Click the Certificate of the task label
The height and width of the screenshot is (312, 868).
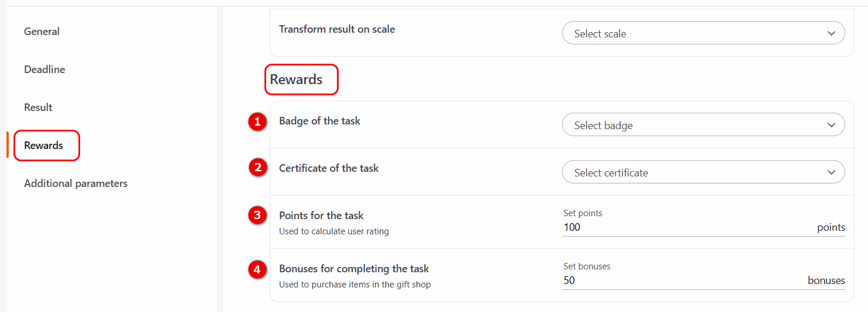[x=329, y=168]
